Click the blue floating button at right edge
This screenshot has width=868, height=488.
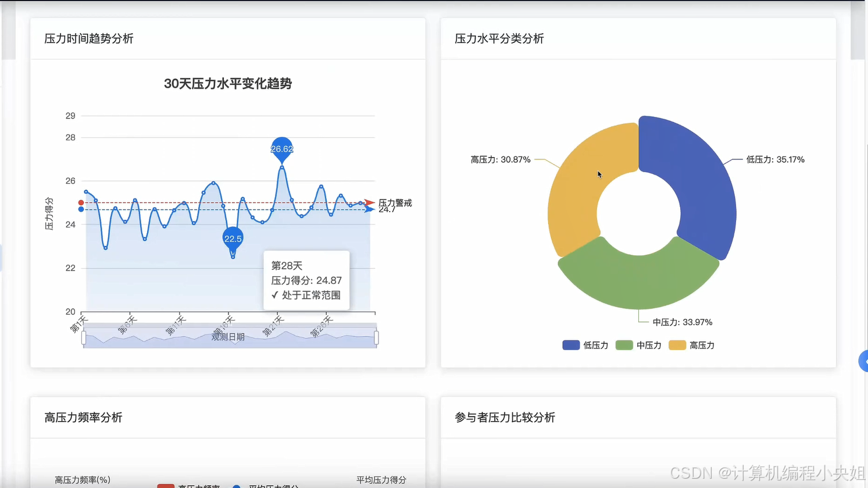863,361
